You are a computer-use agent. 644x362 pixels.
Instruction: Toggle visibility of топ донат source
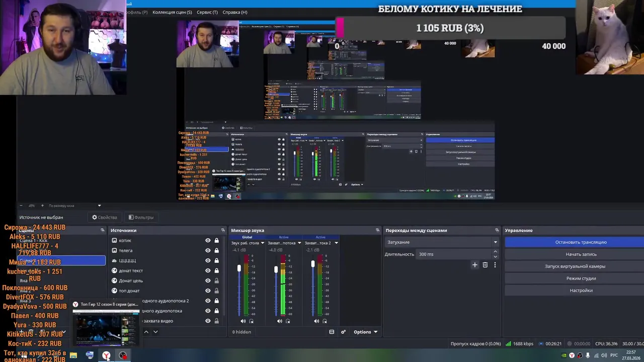point(208,291)
